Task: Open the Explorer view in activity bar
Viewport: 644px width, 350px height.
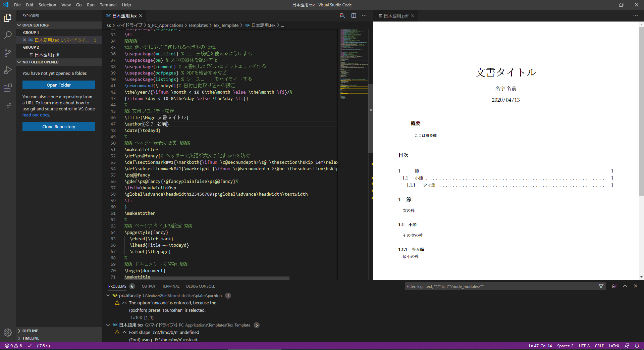Action: [8, 18]
